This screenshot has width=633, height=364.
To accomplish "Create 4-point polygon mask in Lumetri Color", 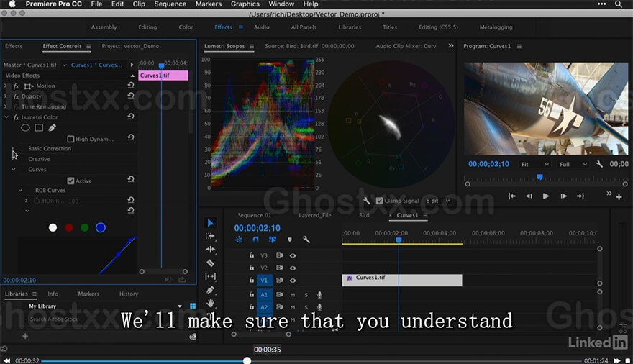I will point(39,128).
